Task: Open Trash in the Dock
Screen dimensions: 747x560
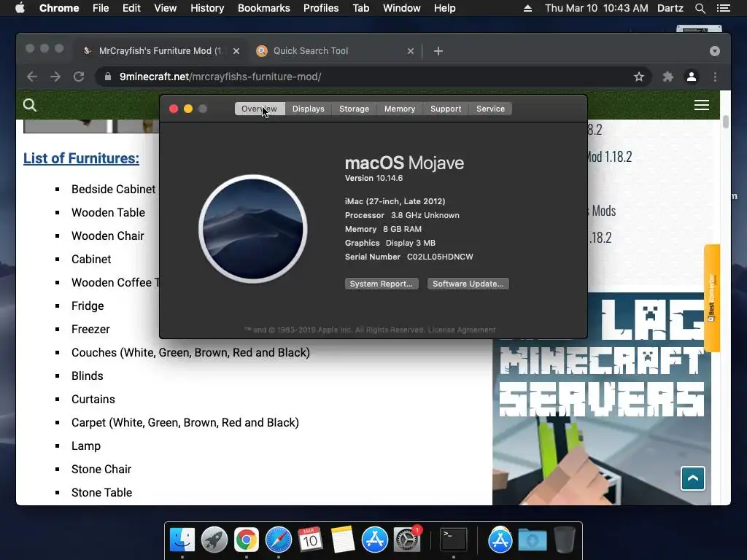Action: click(x=565, y=540)
